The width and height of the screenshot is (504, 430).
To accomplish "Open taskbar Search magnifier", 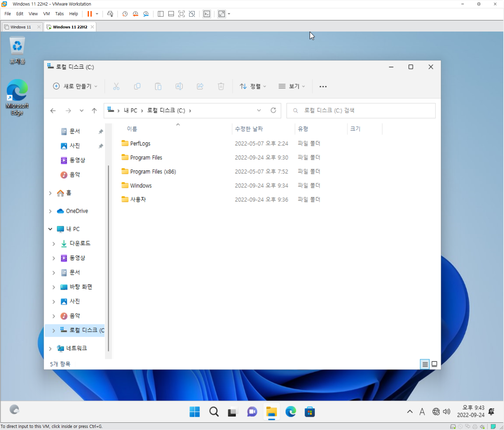I will (214, 412).
